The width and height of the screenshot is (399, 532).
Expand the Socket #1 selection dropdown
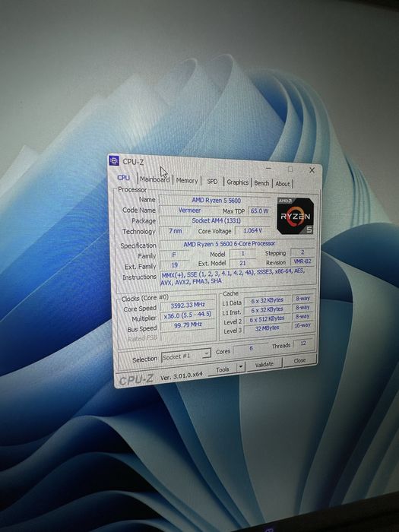coord(186,356)
